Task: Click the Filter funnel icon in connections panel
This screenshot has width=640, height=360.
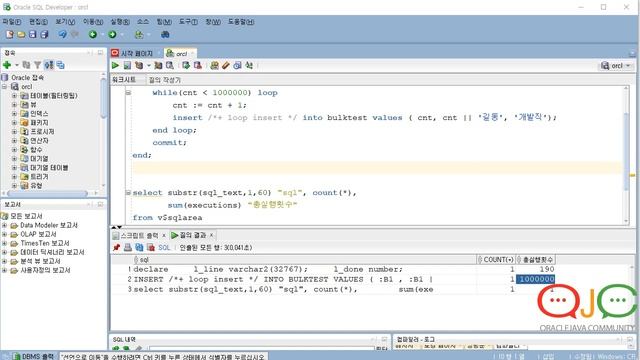Action: click(38, 65)
